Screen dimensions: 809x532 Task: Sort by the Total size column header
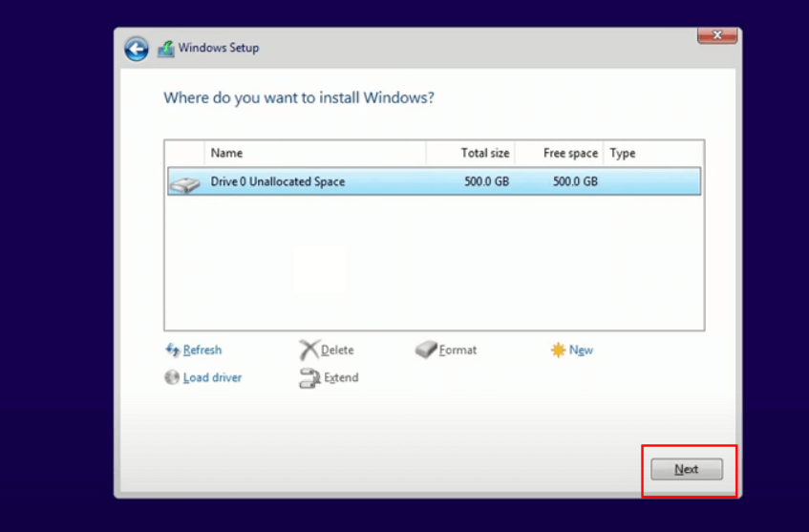[485, 153]
